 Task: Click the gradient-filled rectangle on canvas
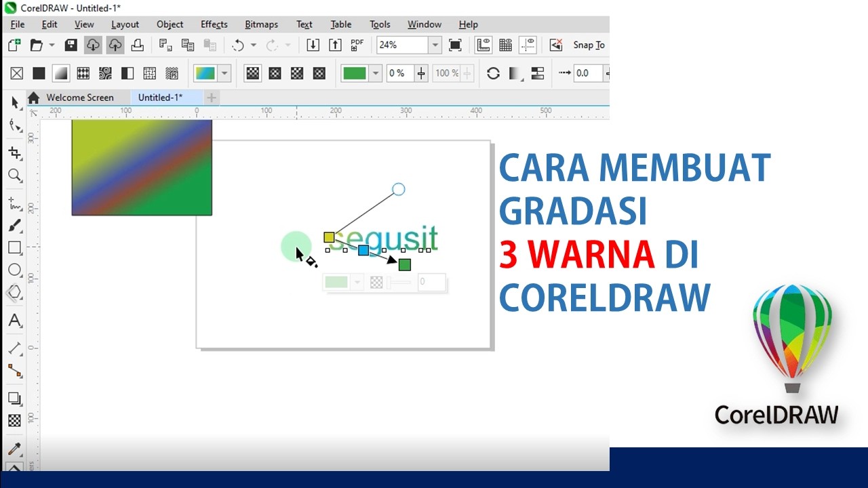click(142, 167)
